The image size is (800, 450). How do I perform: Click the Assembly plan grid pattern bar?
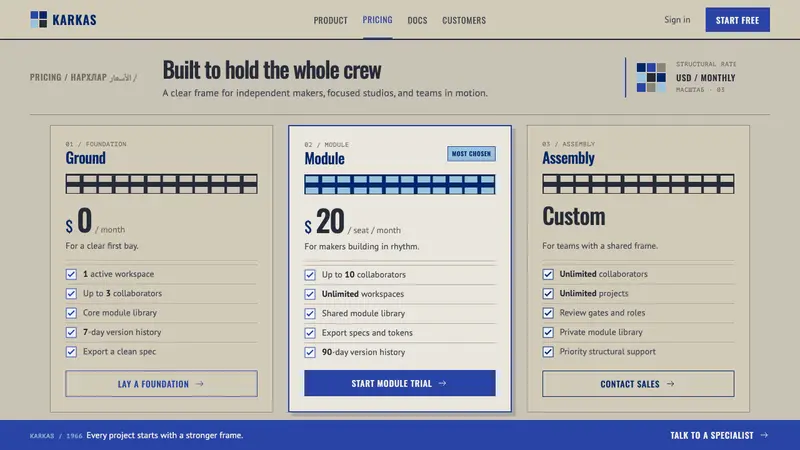click(638, 184)
